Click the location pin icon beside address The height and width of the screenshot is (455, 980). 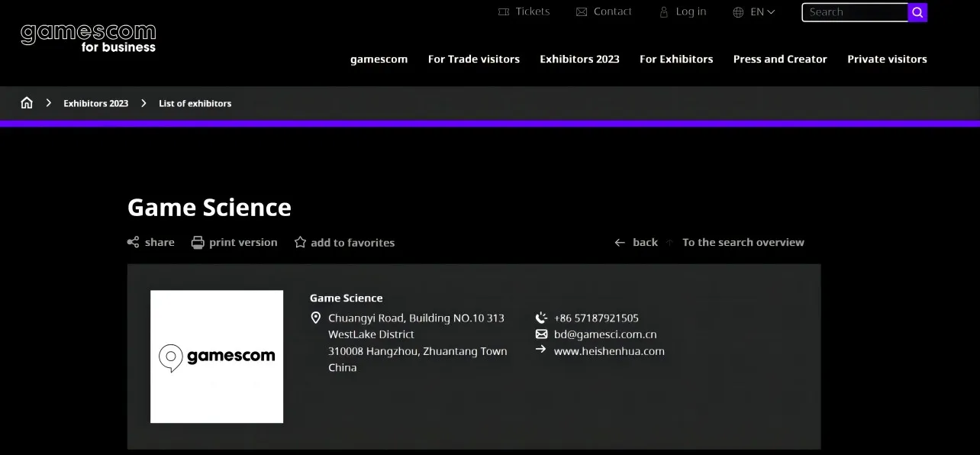pyautogui.click(x=316, y=318)
